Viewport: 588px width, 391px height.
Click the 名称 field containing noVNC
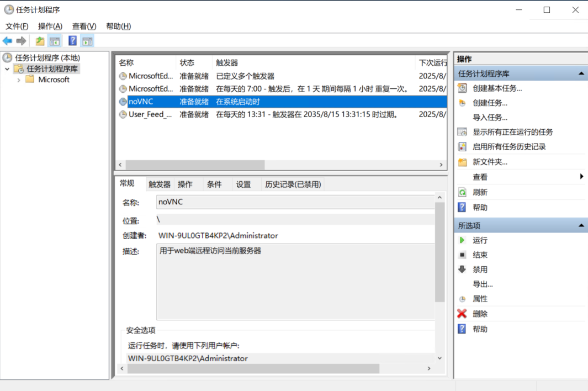(x=295, y=202)
